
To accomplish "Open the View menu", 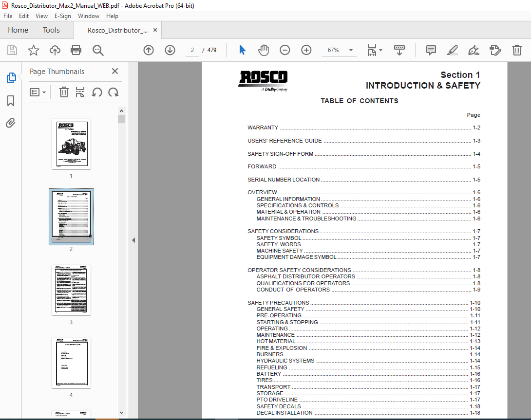I will tap(42, 16).
